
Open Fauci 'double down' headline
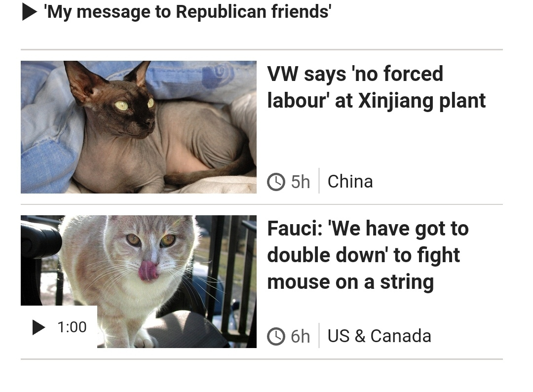[368, 255]
